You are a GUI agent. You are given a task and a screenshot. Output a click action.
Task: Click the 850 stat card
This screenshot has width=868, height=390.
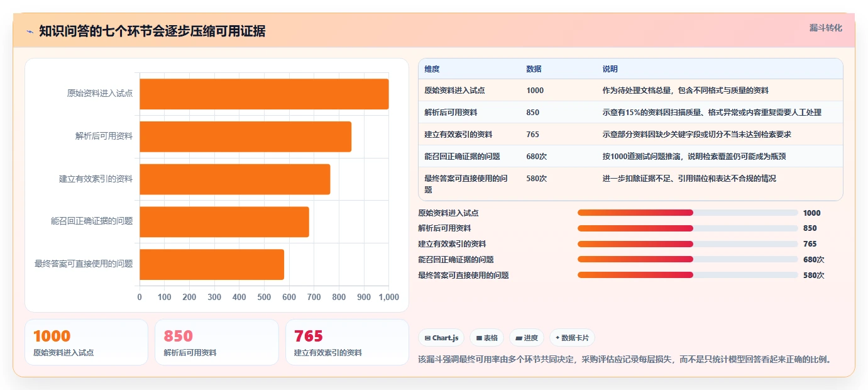click(216, 342)
